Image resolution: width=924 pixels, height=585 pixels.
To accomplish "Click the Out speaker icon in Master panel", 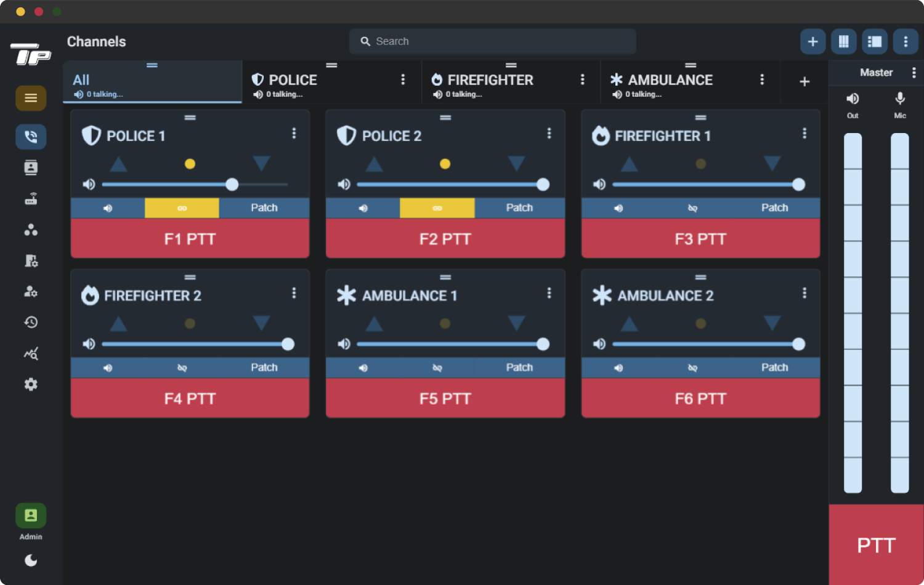I will (852, 99).
